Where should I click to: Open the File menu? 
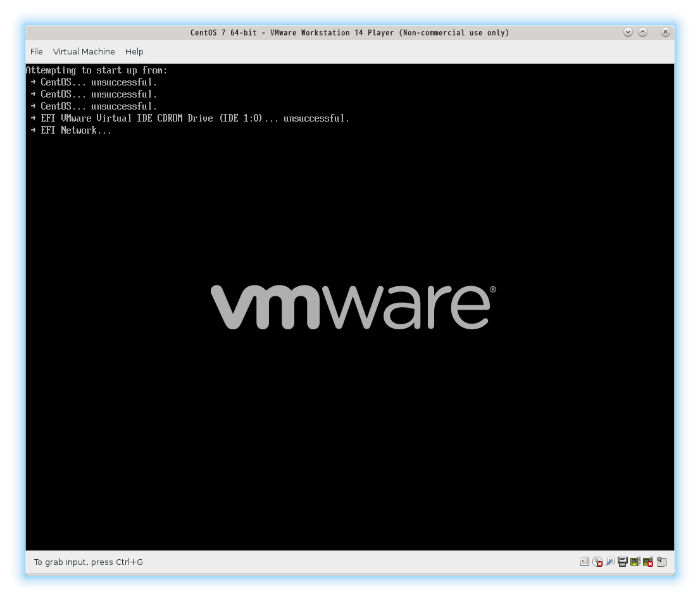(36, 51)
